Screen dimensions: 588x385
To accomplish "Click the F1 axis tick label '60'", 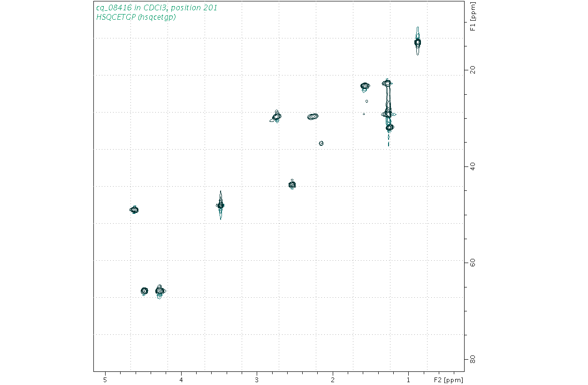I will (473, 263).
